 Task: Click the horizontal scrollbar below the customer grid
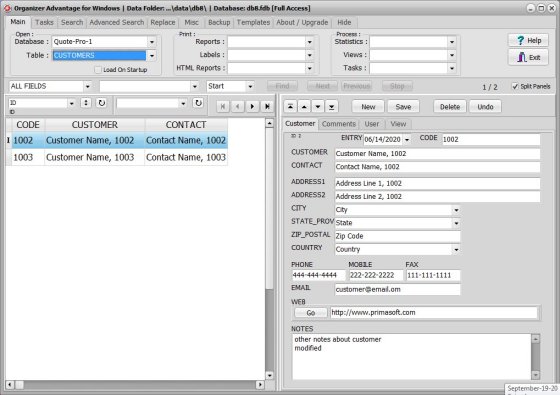135,385
